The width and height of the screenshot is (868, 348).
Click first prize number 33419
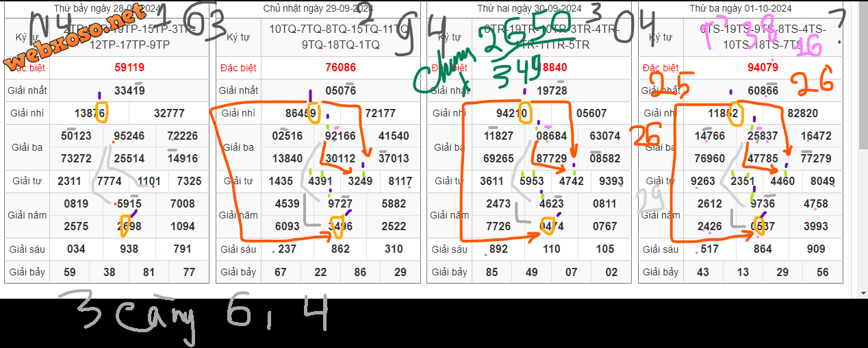pyautogui.click(x=129, y=90)
